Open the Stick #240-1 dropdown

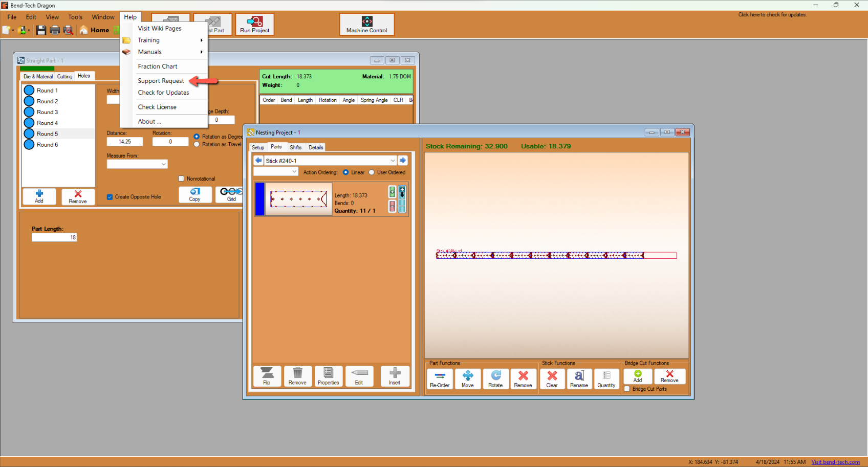(x=330, y=161)
